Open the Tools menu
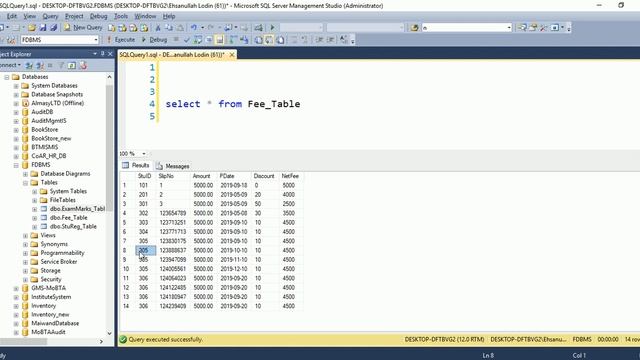640x360 pixels. tap(121, 16)
